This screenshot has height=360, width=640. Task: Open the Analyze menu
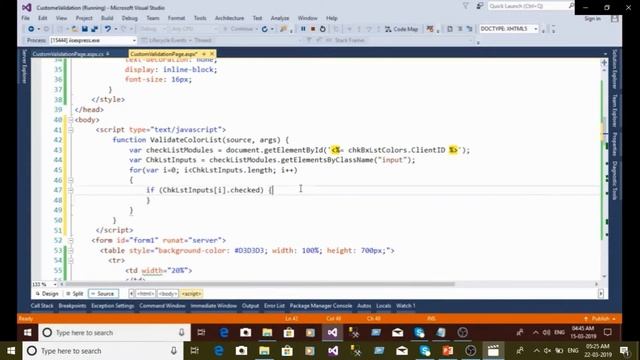(x=280, y=18)
